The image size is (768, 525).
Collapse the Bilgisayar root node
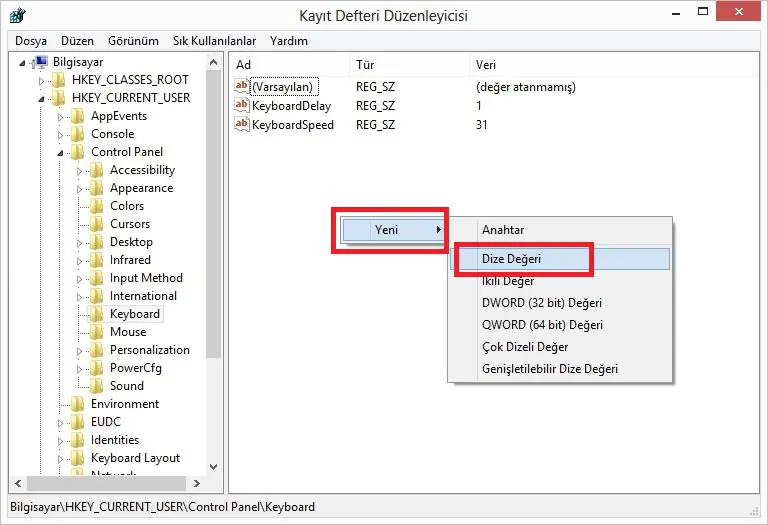point(22,63)
